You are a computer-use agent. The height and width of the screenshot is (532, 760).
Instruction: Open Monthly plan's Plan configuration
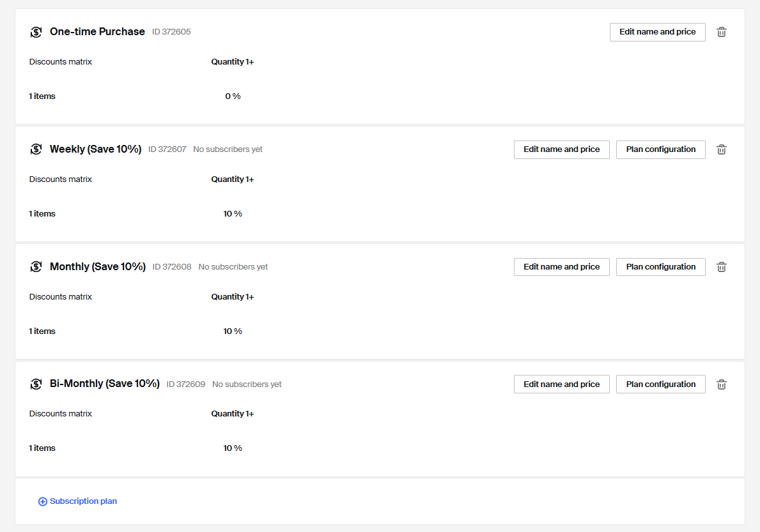[660, 267]
